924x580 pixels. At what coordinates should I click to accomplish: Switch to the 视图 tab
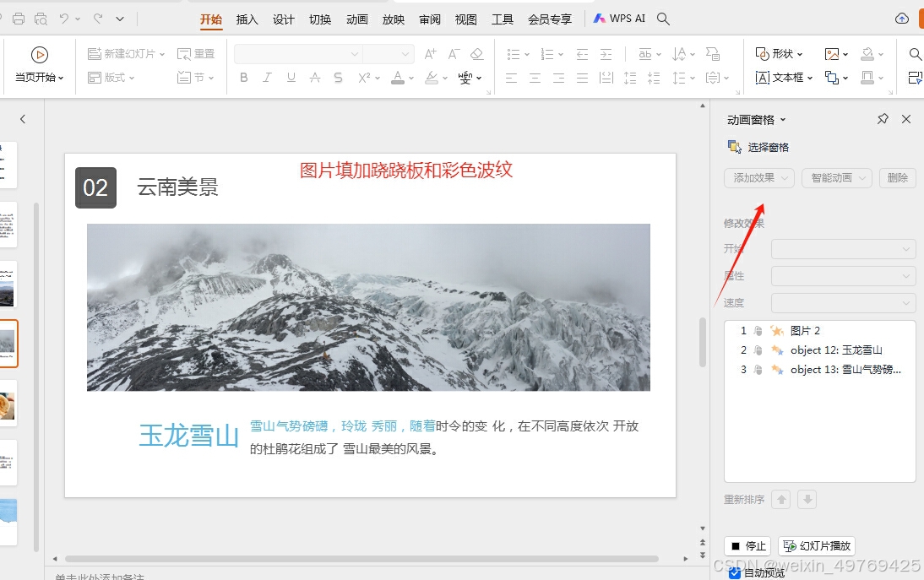465,19
